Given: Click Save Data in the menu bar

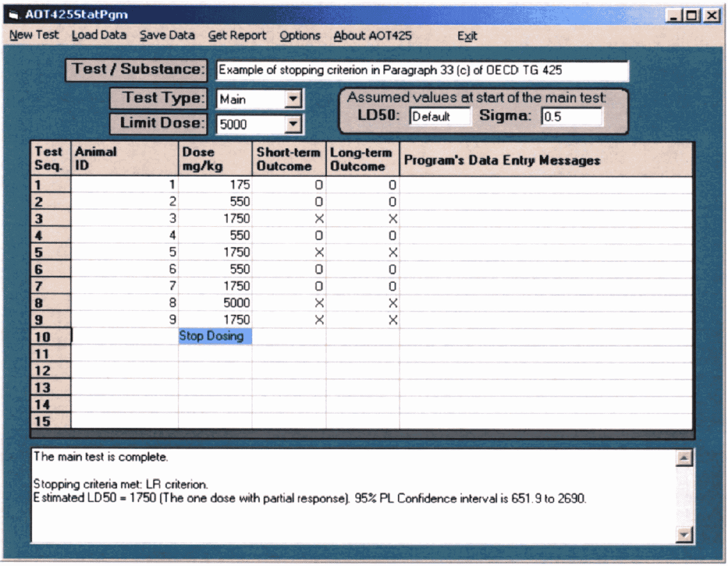Looking at the screenshot, I should click(167, 35).
